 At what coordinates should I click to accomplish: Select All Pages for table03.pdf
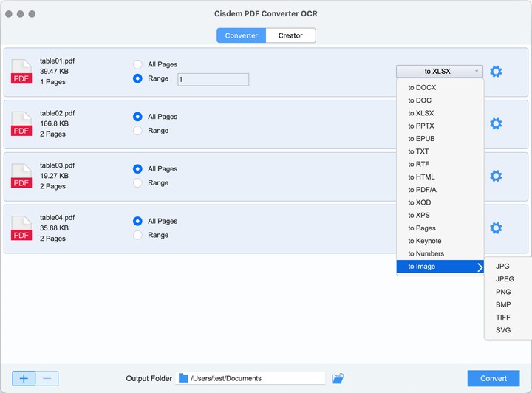[x=137, y=169]
